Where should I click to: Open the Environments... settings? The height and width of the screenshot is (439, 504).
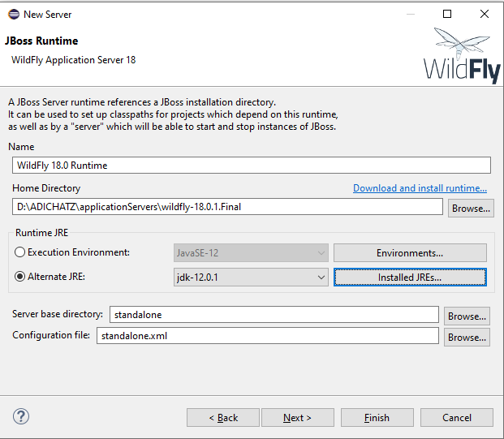coord(409,253)
